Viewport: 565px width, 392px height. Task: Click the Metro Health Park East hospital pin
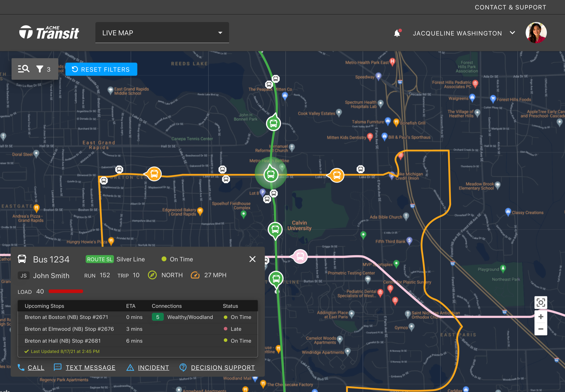point(392,62)
